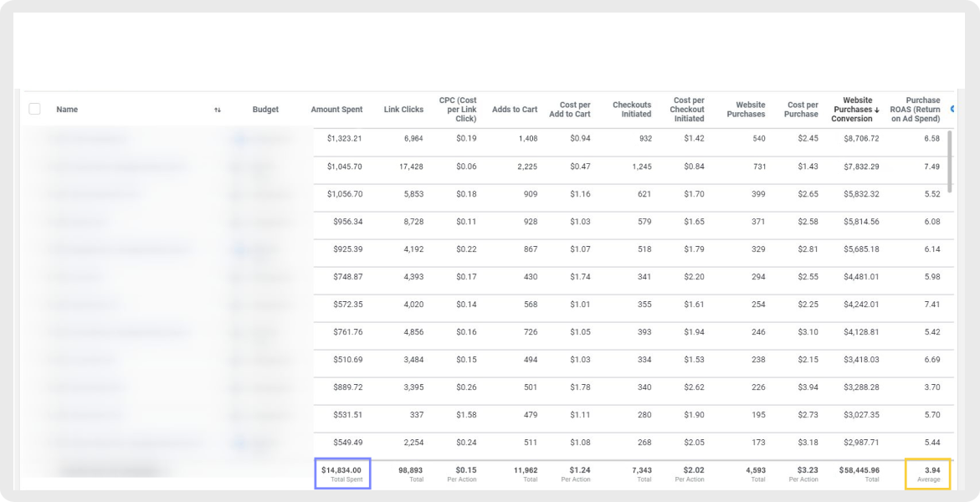This screenshot has height=502, width=980.
Task: Click the Checkouts Initiated column header
Action: (x=632, y=110)
